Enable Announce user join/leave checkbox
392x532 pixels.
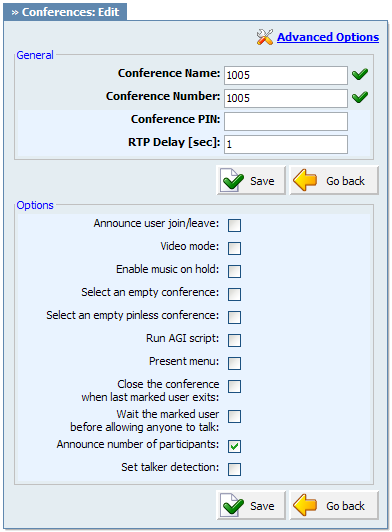234,225
